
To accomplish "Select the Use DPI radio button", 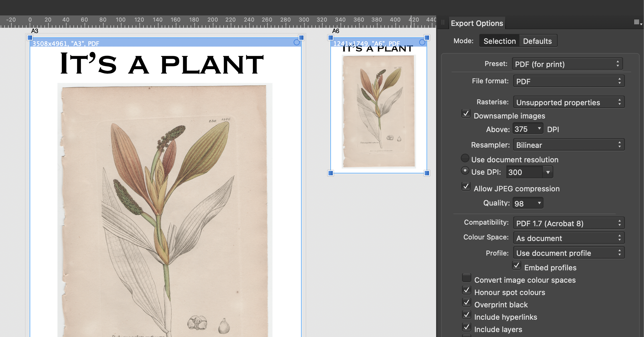I will (x=465, y=170).
